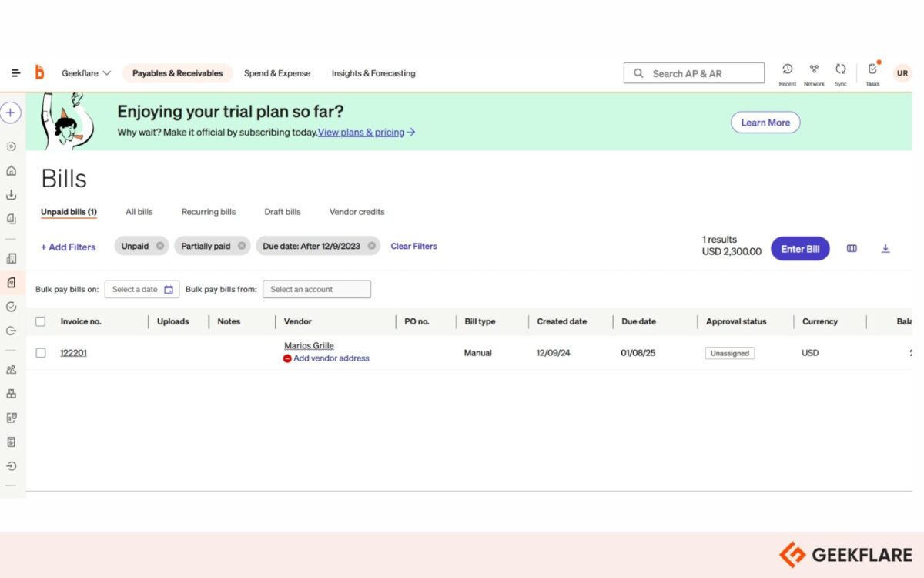Click the red Add vendor address warning icon
Screen dimensions: 924x578
click(x=287, y=358)
